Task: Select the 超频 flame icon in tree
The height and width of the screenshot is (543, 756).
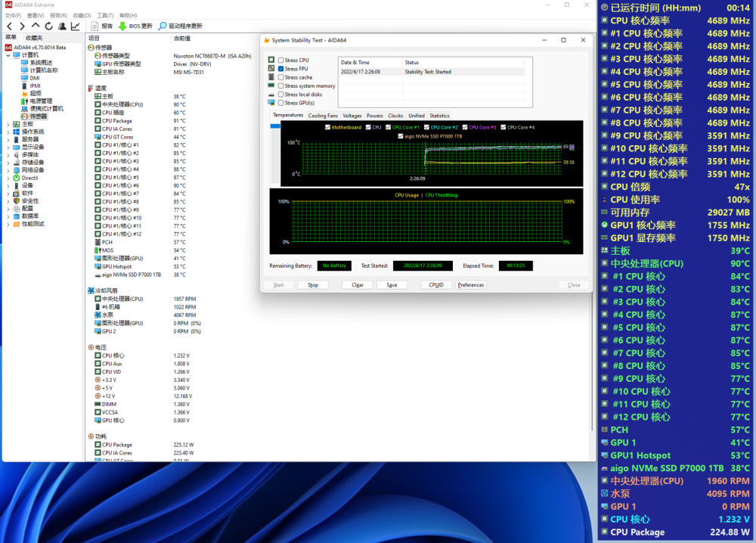Action: point(25,93)
